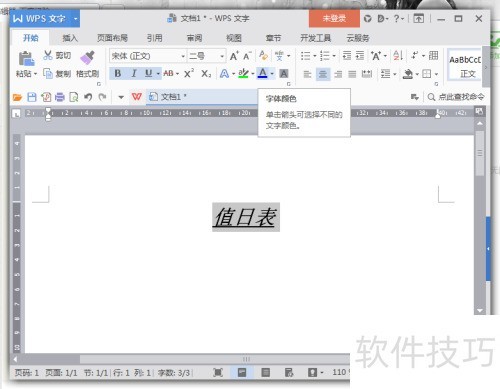Toggle Underline formatting
The image size is (500, 389).
148,73
